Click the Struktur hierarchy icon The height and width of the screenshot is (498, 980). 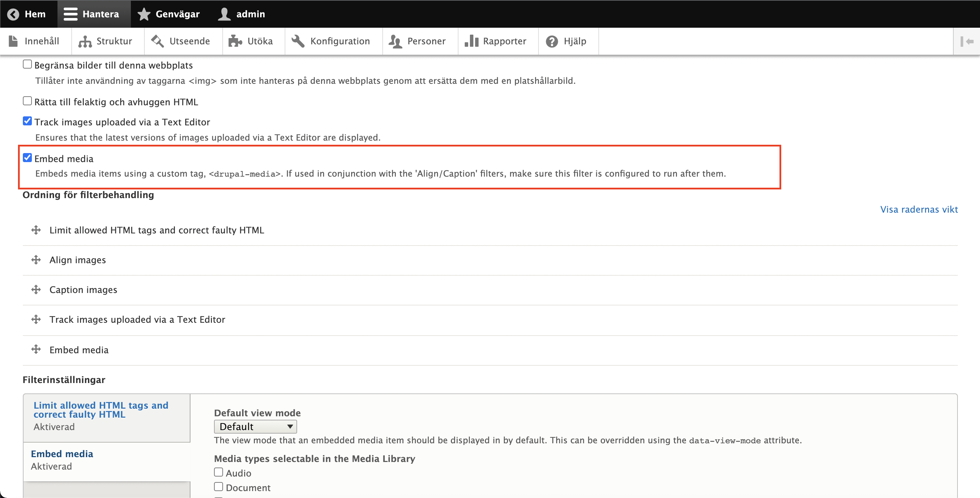[85, 41]
